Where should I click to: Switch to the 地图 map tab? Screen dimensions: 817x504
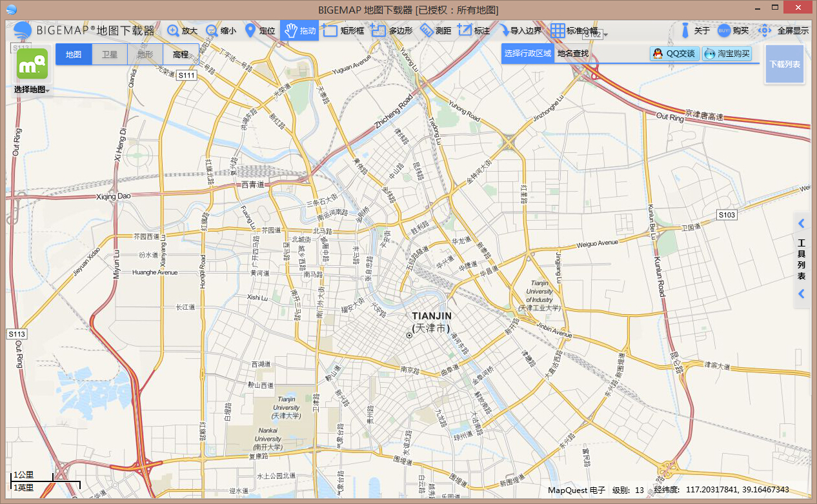[x=74, y=54]
